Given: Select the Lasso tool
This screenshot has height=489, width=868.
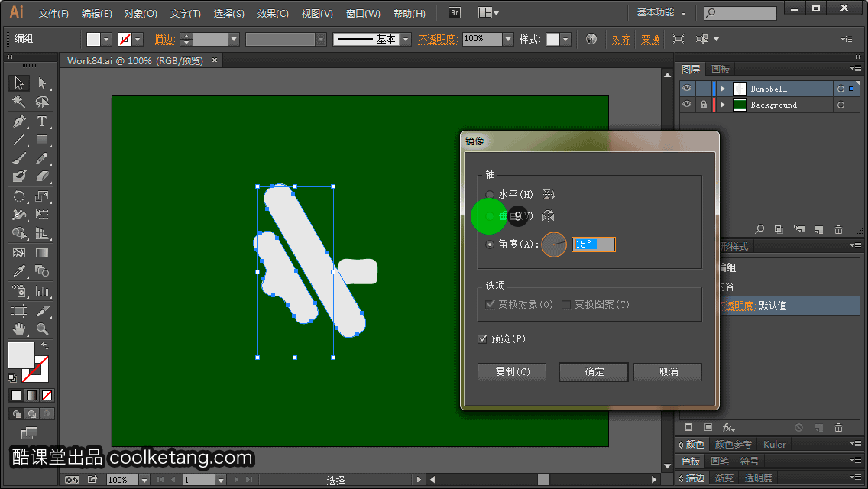Looking at the screenshot, I should [x=42, y=102].
